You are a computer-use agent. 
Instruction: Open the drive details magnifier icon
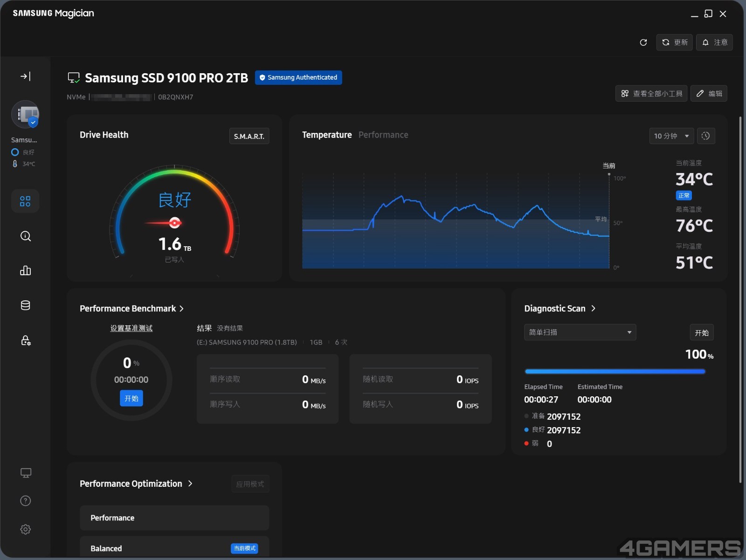point(25,236)
